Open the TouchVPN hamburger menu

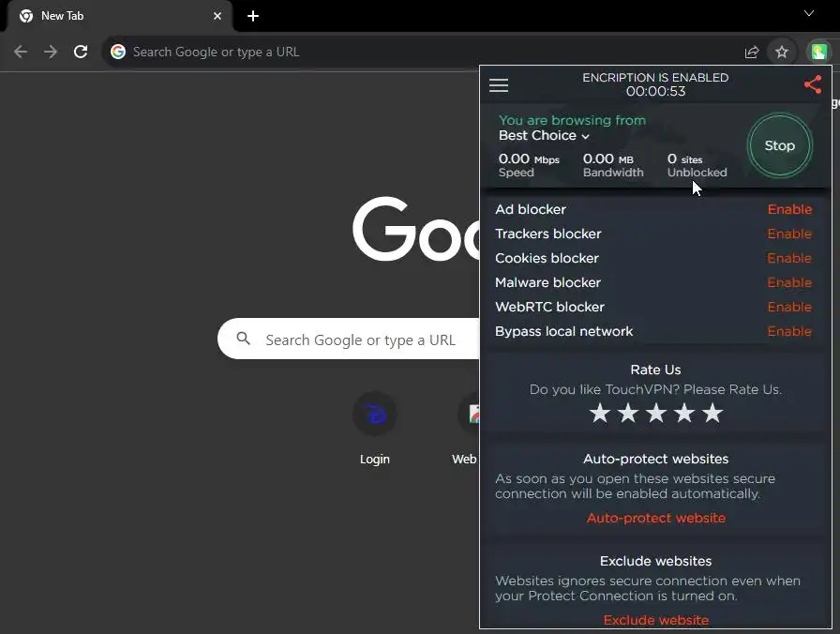tap(498, 85)
